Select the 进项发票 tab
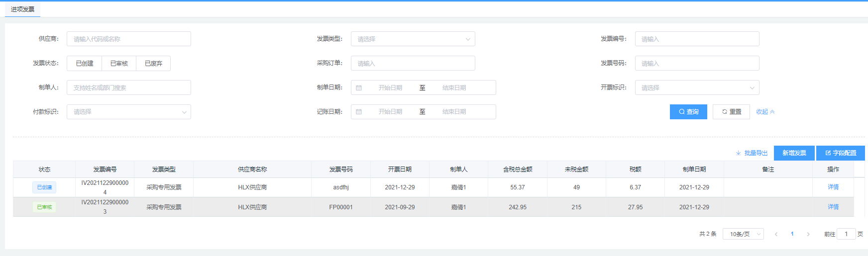This screenshot has height=256, width=868. tap(23, 9)
